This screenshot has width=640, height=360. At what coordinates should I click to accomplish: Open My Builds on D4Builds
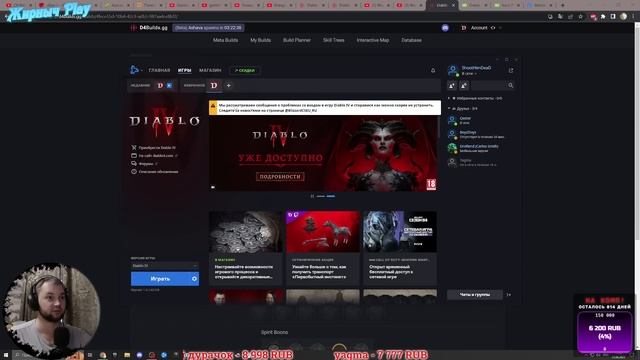260,40
